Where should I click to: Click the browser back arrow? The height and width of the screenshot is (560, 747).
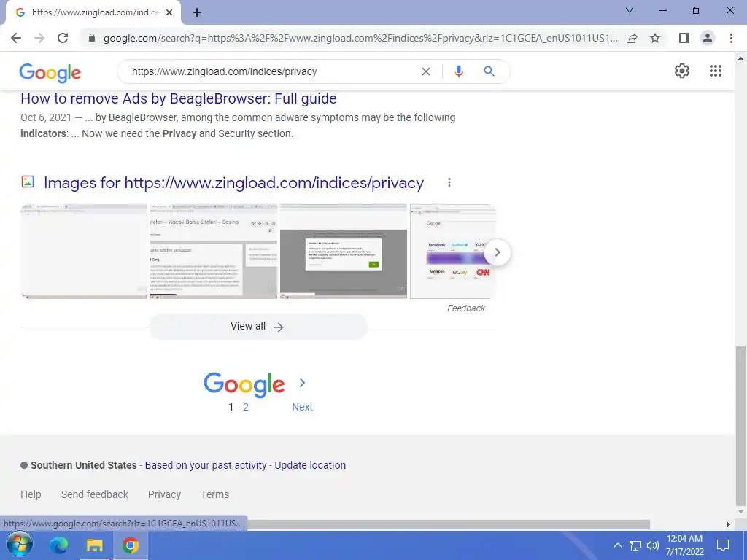[16, 38]
